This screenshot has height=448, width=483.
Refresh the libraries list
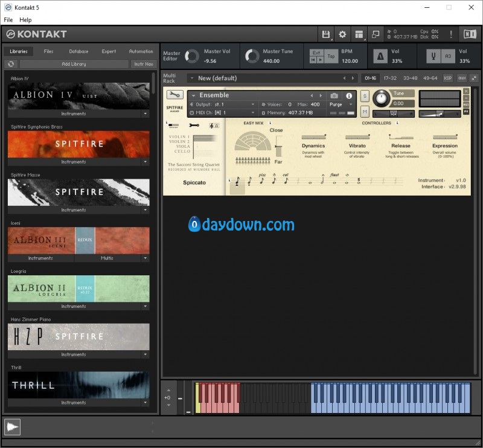pos(11,64)
